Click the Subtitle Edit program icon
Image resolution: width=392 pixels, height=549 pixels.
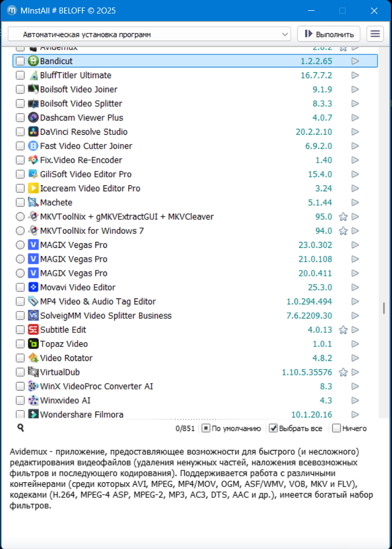click(33, 330)
